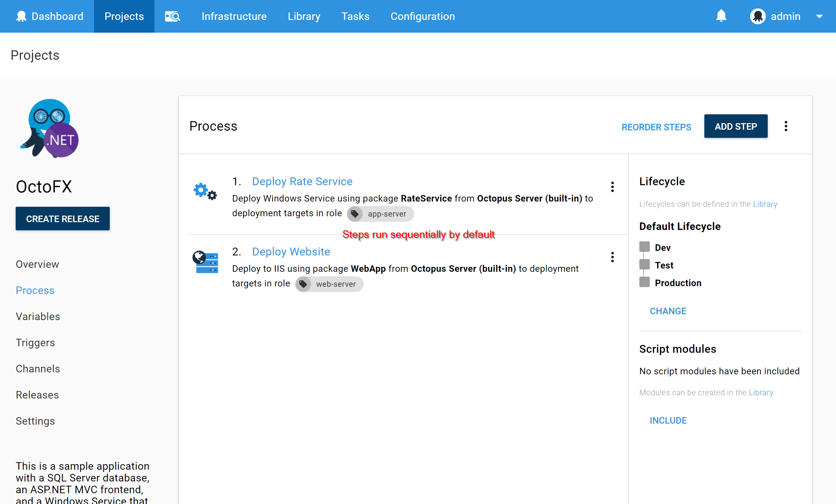Image resolution: width=836 pixels, height=504 pixels.
Task: Click the web-server role tag
Action: click(x=329, y=284)
